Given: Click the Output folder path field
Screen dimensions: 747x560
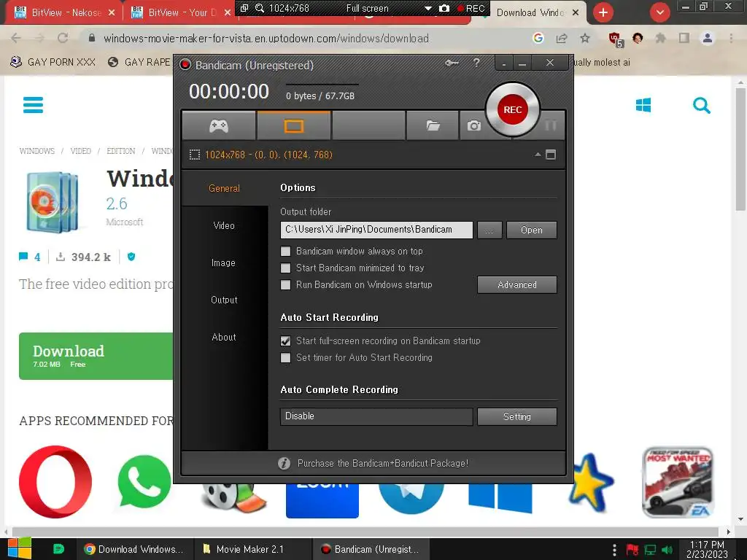Looking at the screenshot, I should pos(376,230).
